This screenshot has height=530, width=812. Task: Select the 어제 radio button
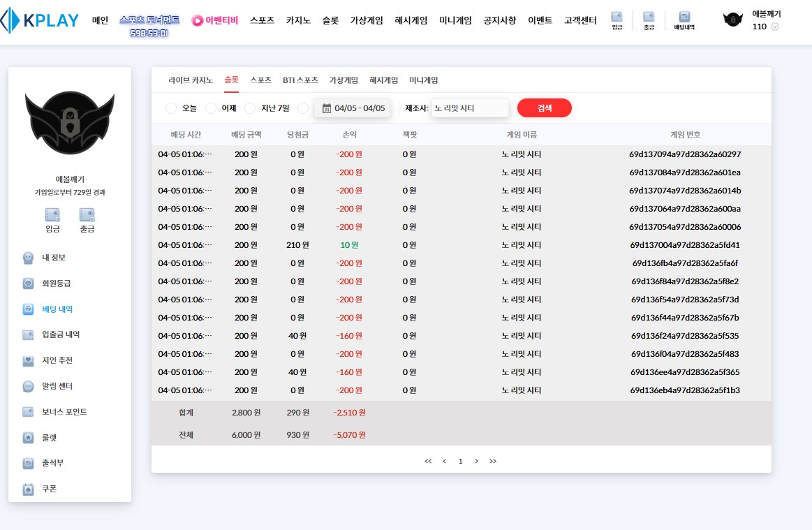(x=210, y=108)
